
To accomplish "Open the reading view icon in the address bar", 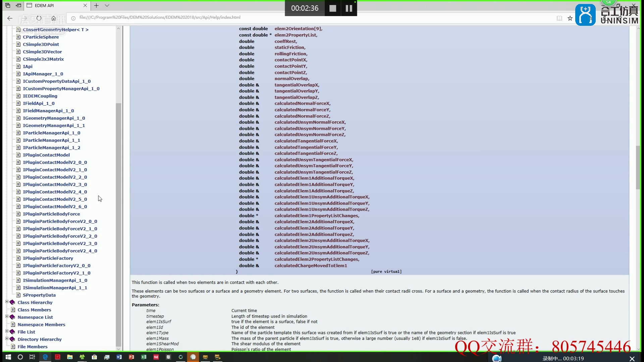I will pos(559,18).
